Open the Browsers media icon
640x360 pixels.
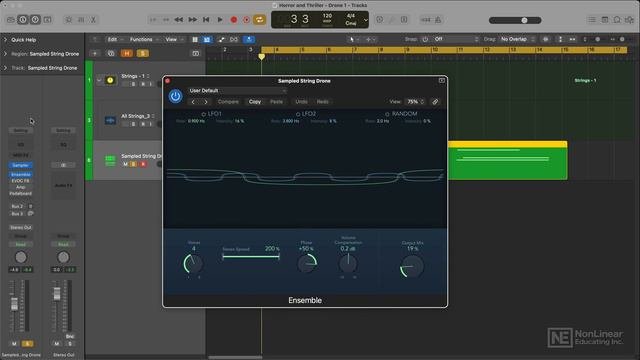coord(630,20)
